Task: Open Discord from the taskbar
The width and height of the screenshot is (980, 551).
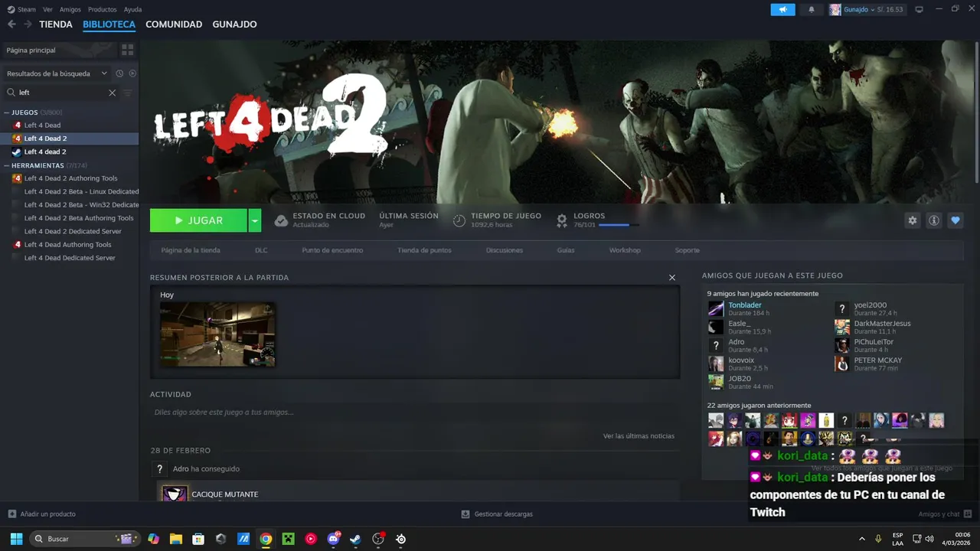Action: click(x=333, y=539)
